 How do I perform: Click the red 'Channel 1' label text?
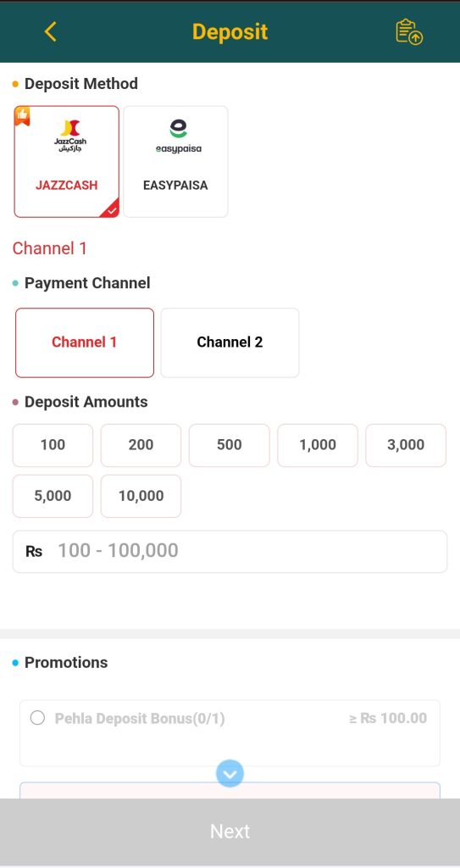click(x=50, y=248)
